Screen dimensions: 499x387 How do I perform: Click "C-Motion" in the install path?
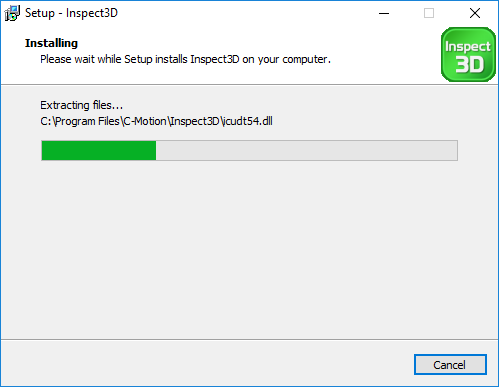click(145, 121)
